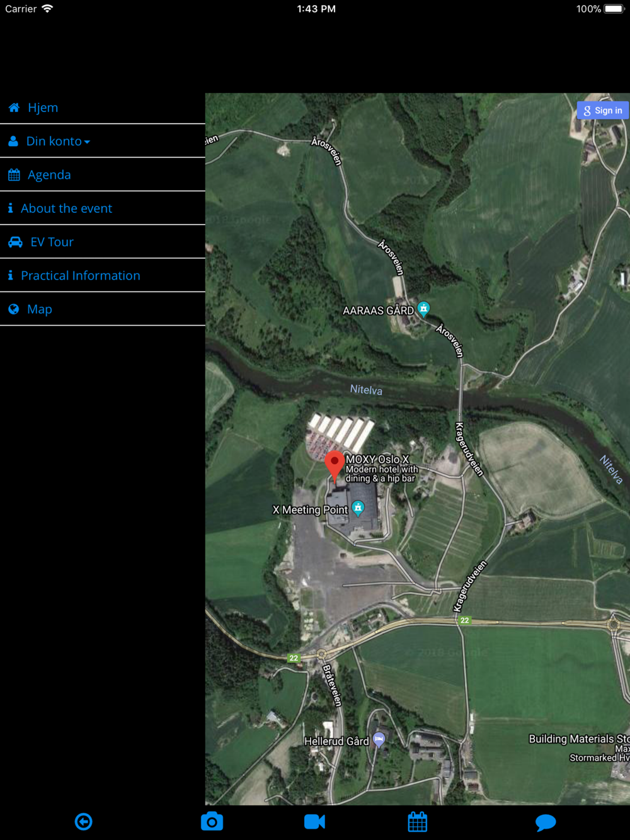
Task: Open the EV Tour menu item
Action: click(x=103, y=242)
